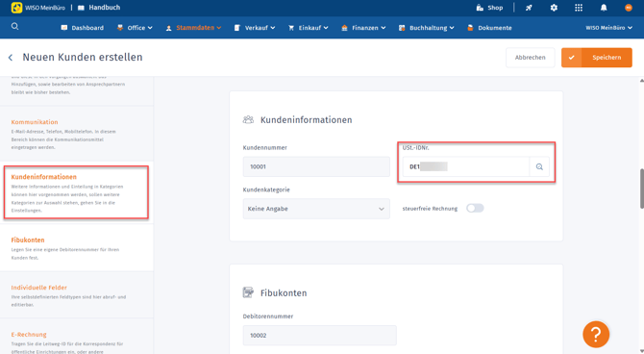Jump to Fibukonten section in sidebar
Image resolution: width=644 pixels, height=354 pixels.
[28, 240]
